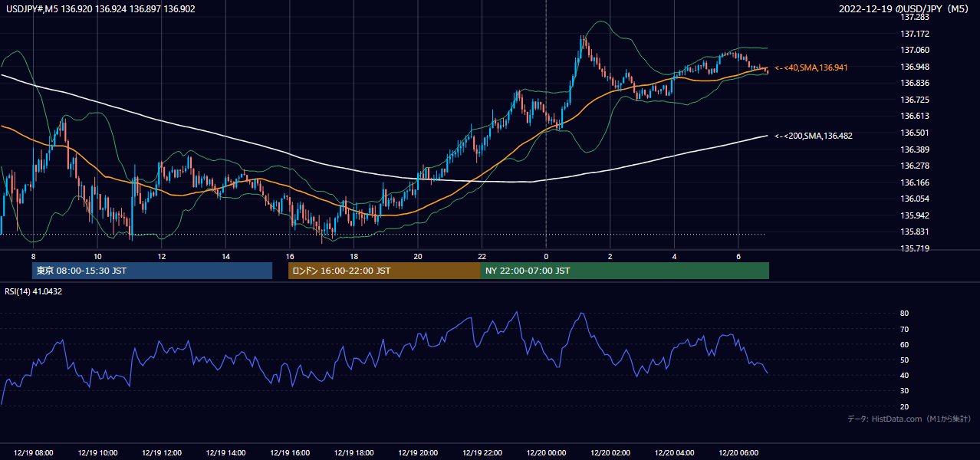This screenshot has width=980, height=460.
Task: Click RSI axis level 80
Action: pos(904,314)
